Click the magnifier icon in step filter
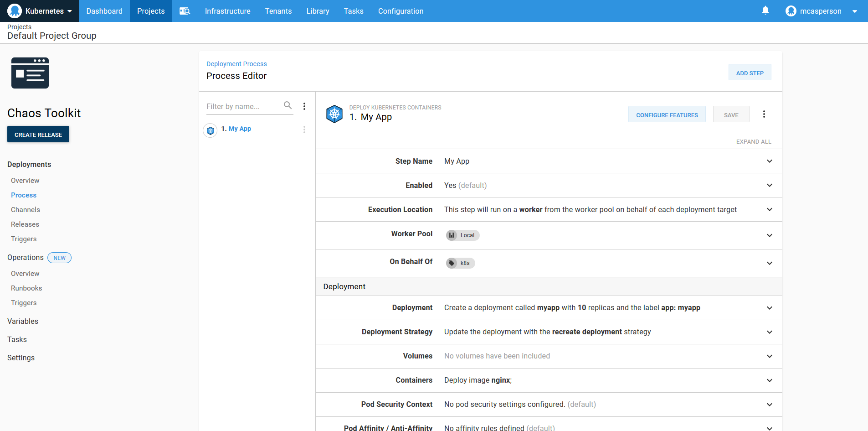The height and width of the screenshot is (431, 868). (x=288, y=105)
